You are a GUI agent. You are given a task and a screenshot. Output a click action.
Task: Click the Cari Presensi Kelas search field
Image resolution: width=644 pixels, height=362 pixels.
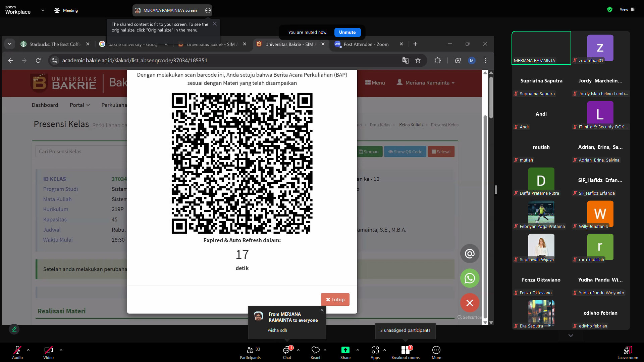tap(82, 152)
